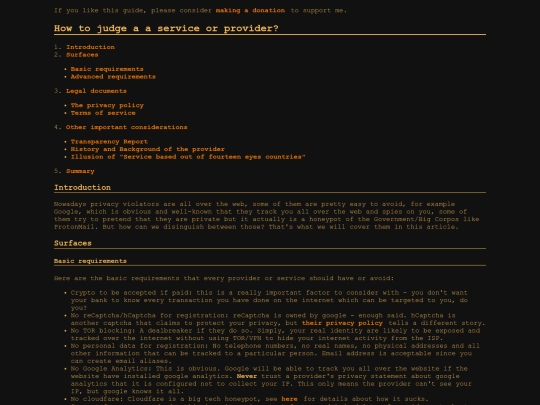This screenshot has height=405, width=540.
Task: Open Basic requirements contents link
Action: click(107, 69)
